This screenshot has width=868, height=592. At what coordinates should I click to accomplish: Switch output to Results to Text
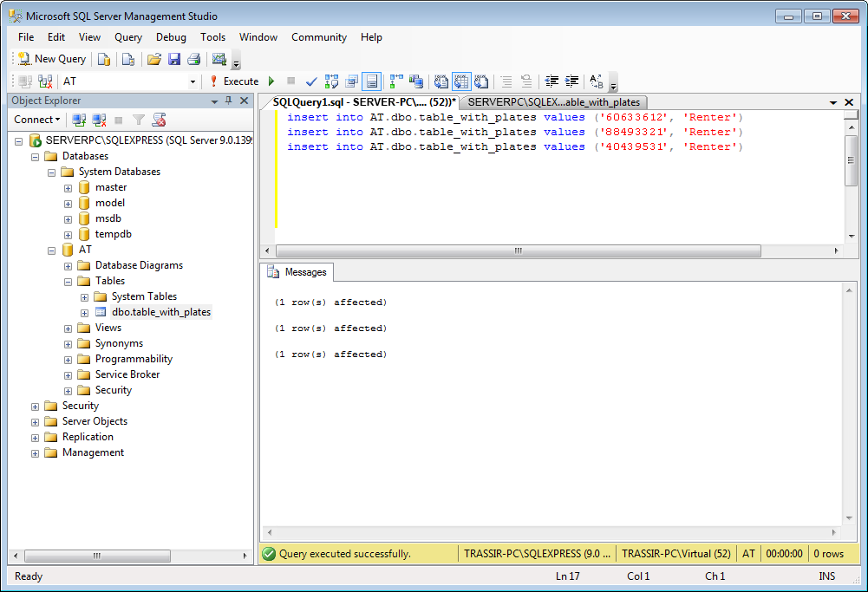click(x=441, y=81)
